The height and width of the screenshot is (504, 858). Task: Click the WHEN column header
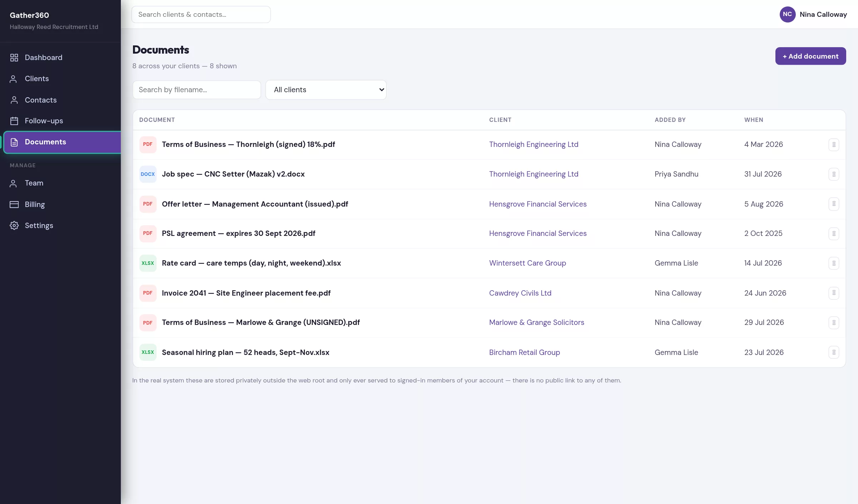click(754, 120)
